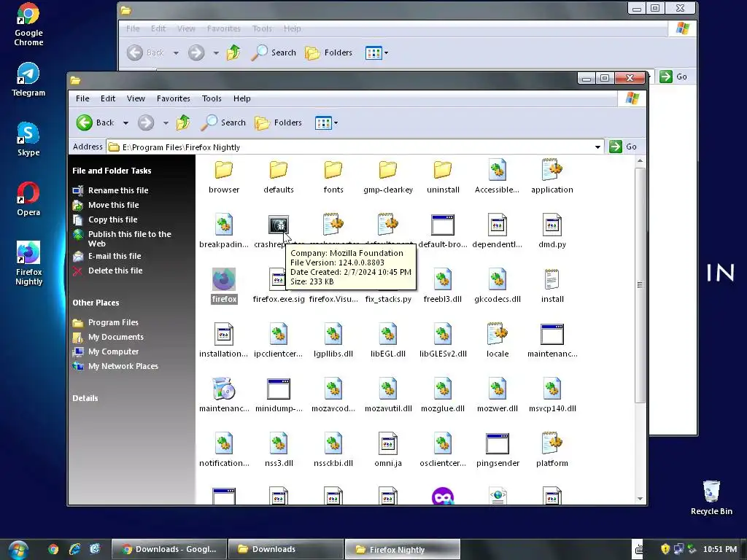Select the pingsender executable
The image size is (747, 560).
pyautogui.click(x=498, y=450)
